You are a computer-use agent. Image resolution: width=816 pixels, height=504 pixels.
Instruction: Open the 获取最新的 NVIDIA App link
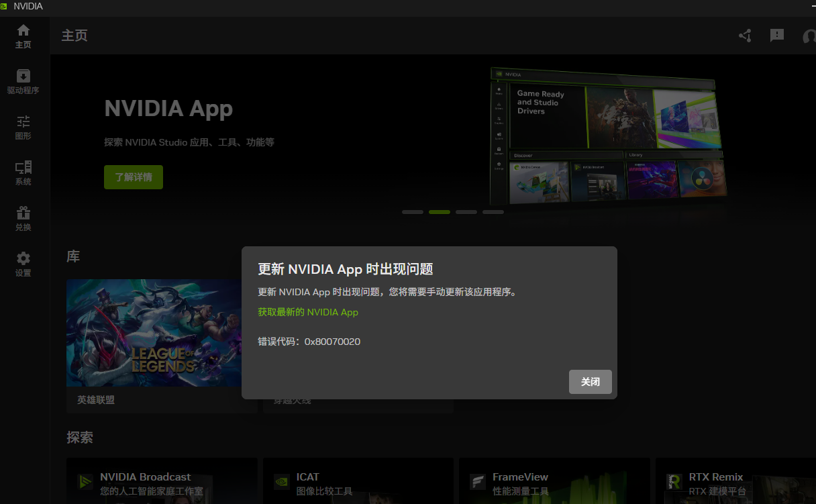[x=308, y=312]
